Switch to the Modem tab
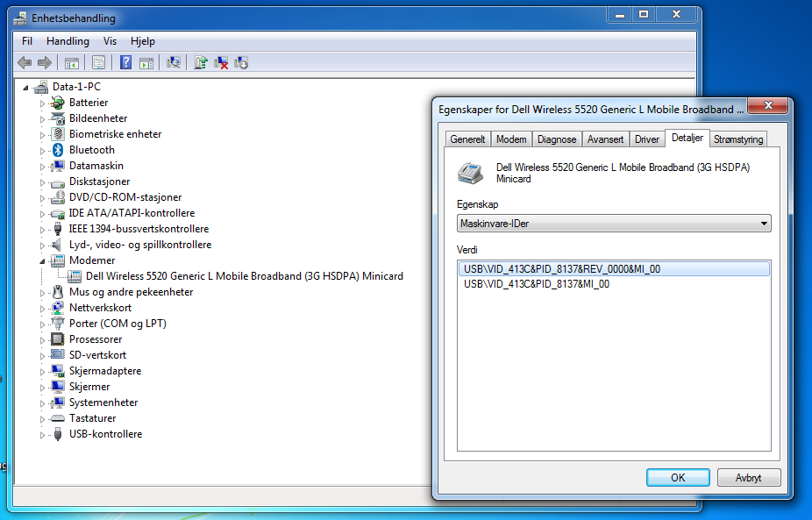The height and width of the screenshot is (520, 812). pos(511,139)
